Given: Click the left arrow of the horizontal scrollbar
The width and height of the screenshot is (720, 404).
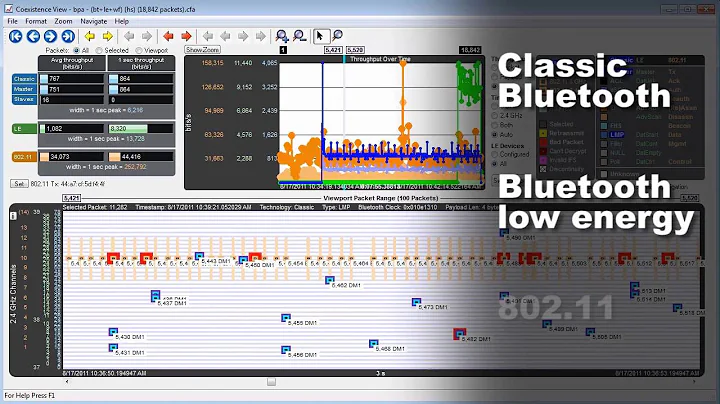Looking at the screenshot, I should [67, 382].
